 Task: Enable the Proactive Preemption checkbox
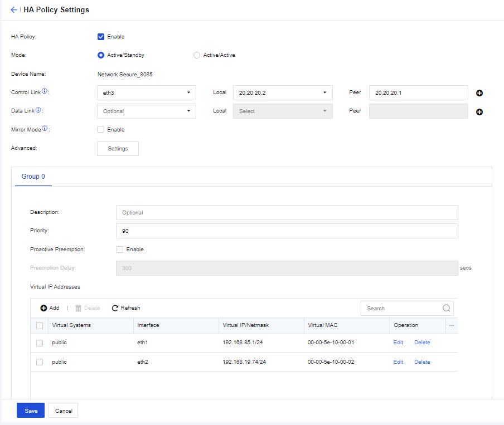click(120, 250)
